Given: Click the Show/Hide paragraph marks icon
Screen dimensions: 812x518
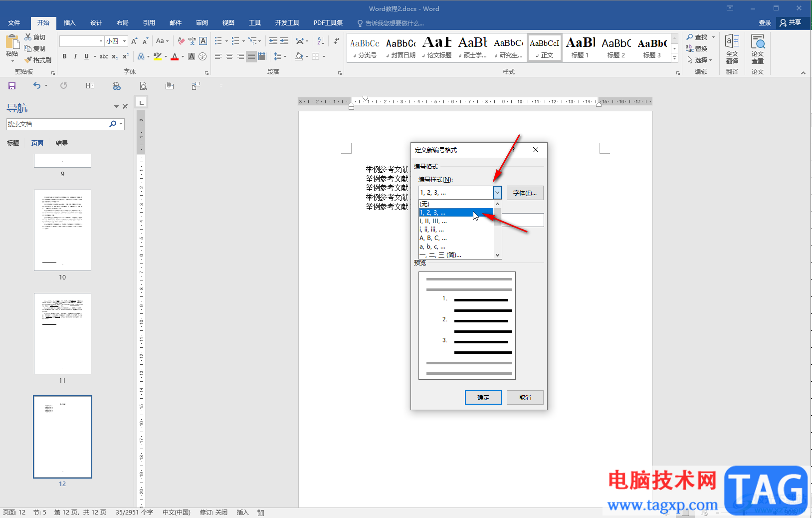Looking at the screenshot, I should [337, 41].
